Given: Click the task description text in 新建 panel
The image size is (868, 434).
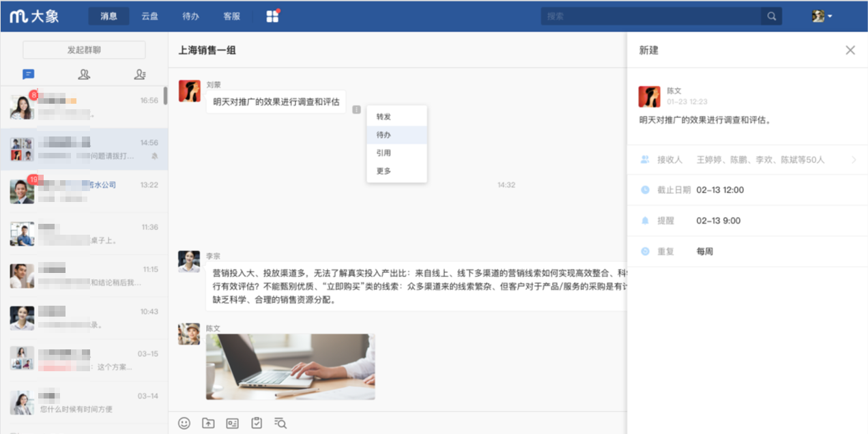Looking at the screenshot, I should click(x=705, y=120).
